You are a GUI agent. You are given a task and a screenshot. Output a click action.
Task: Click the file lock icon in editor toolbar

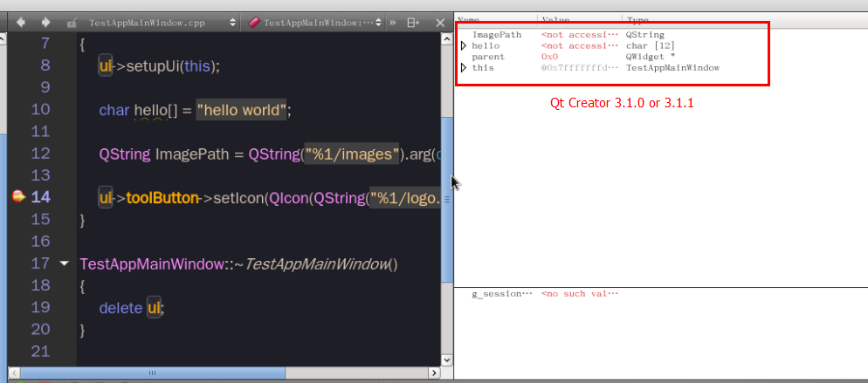[72, 23]
